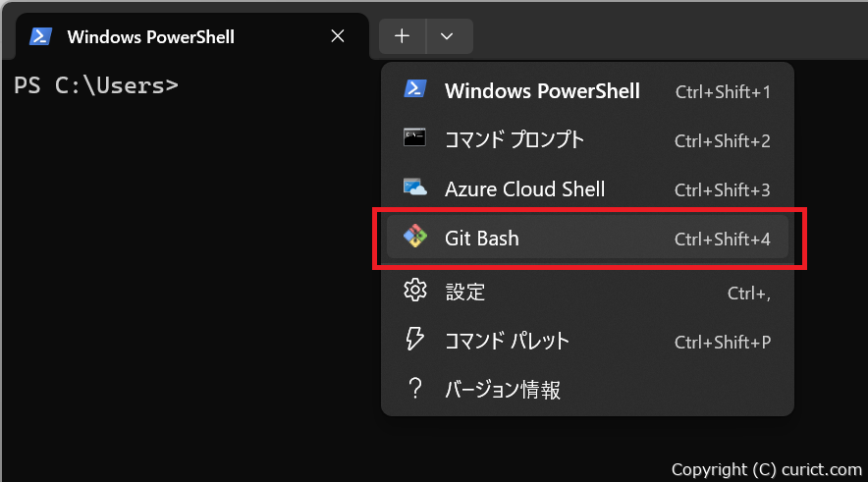The width and height of the screenshot is (868, 482).
Task: Open コマンド パレット text entry
Action: click(507, 342)
